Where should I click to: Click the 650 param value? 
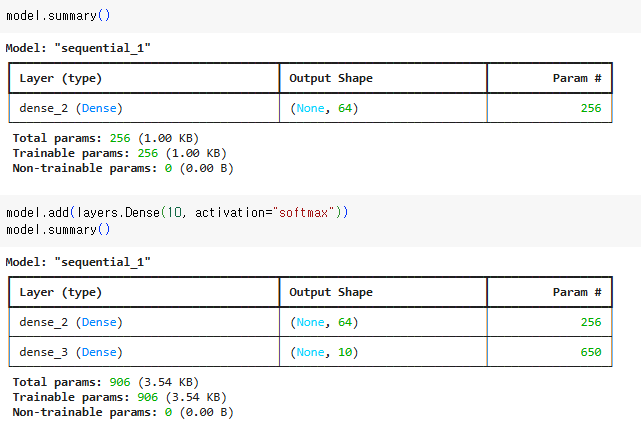click(x=591, y=352)
